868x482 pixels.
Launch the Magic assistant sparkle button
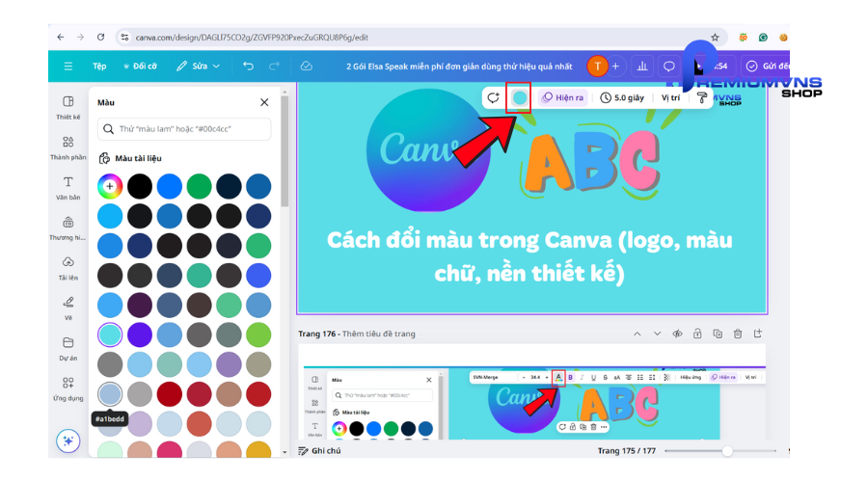pos(68,442)
